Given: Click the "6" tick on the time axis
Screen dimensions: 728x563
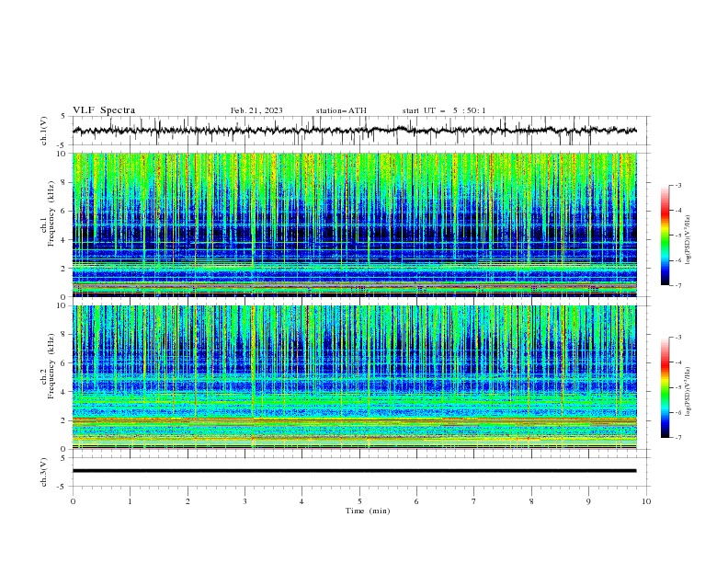Looking at the screenshot, I should pyautogui.click(x=416, y=501).
